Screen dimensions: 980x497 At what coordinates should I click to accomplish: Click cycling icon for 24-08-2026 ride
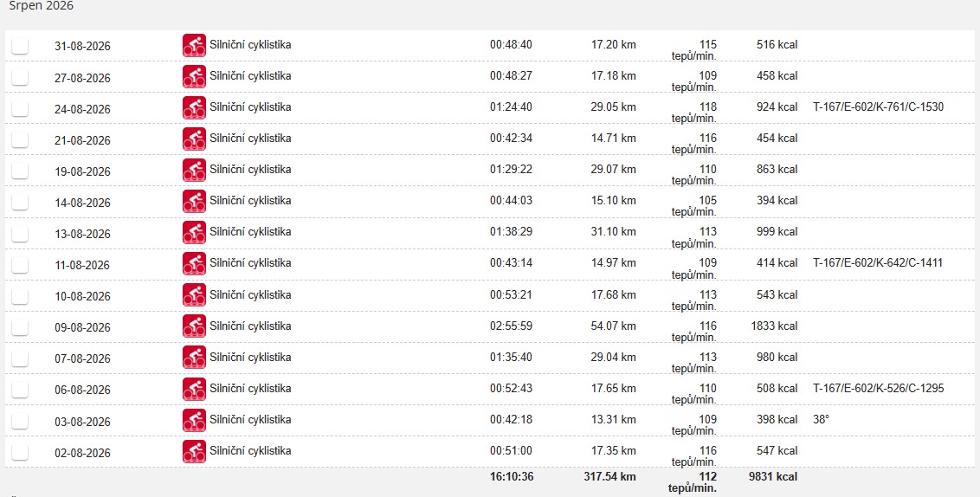[194, 108]
